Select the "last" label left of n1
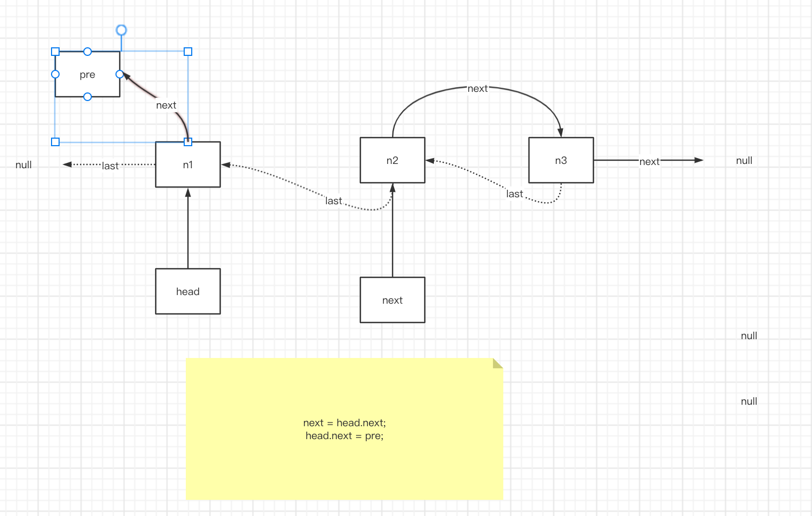Image resolution: width=812 pixels, height=516 pixels. click(x=110, y=166)
